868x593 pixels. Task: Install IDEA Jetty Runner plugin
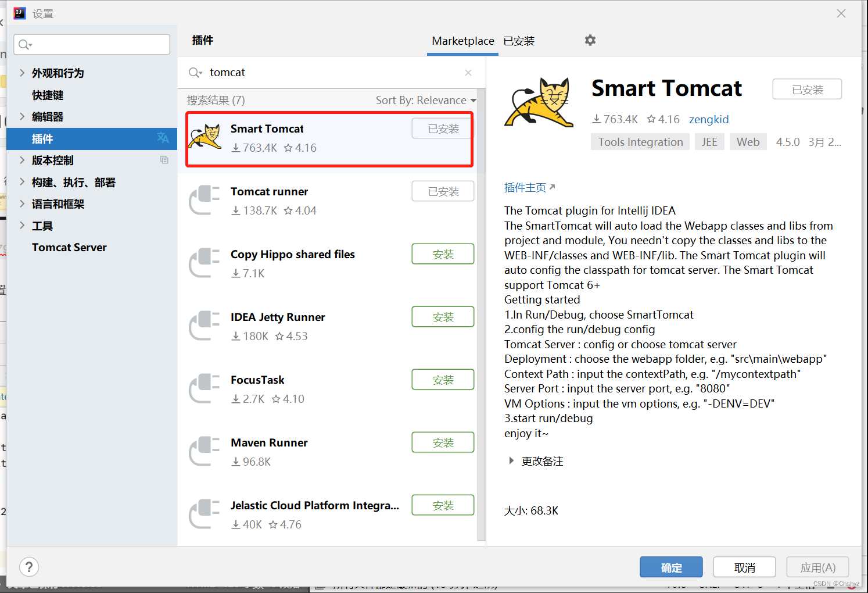(443, 317)
